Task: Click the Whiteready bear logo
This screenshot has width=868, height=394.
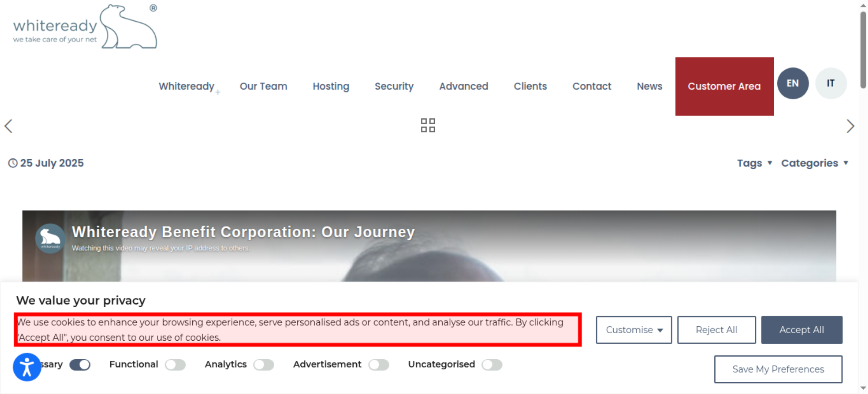Action: tap(85, 26)
